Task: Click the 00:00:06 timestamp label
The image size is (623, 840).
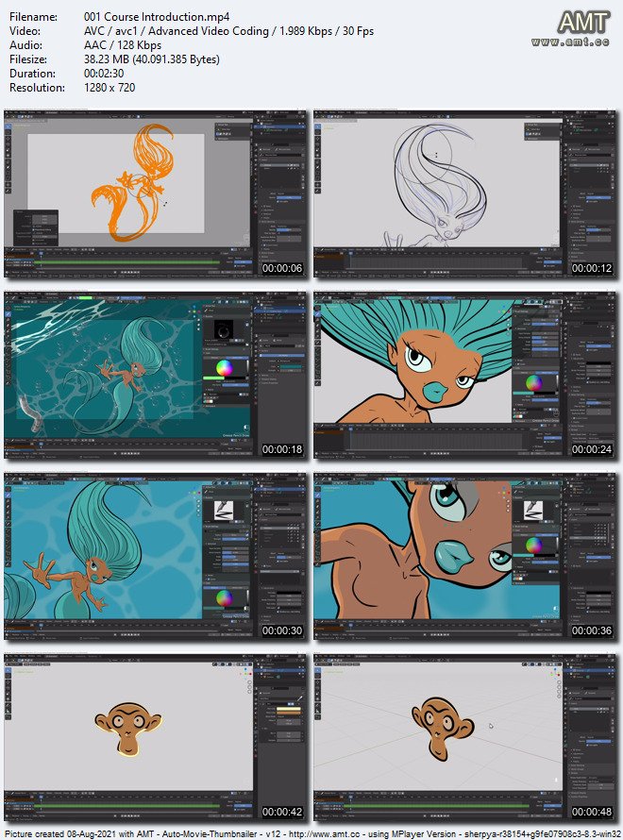Action: pyautogui.click(x=282, y=268)
